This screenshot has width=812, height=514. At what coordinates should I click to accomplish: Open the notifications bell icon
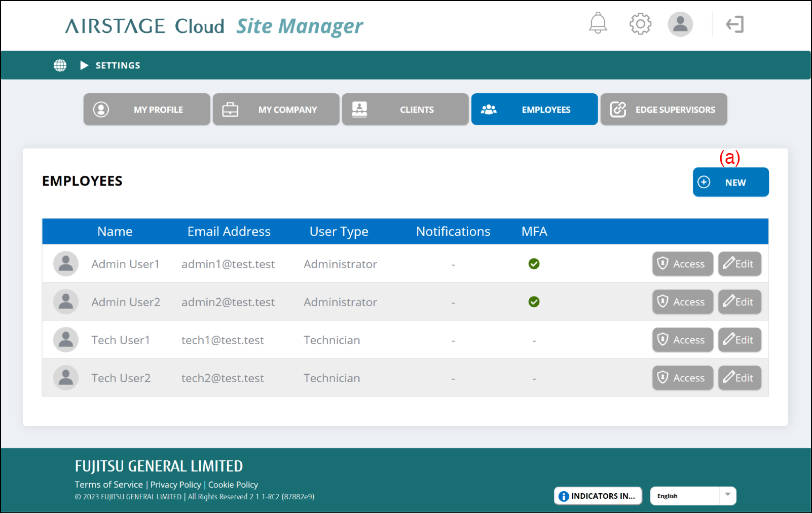pyautogui.click(x=598, y=23)
